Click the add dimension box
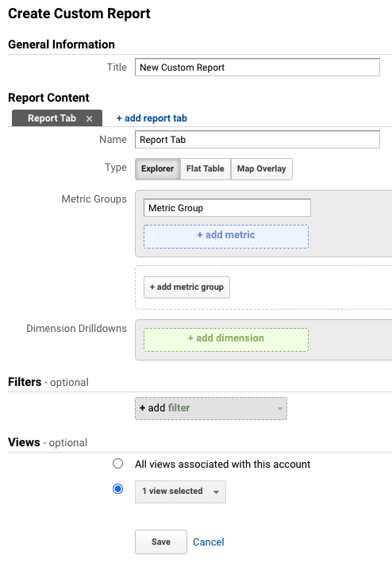The height and width of the screenshot is (567, 392). pyautogui.click(x=226, y=340)
